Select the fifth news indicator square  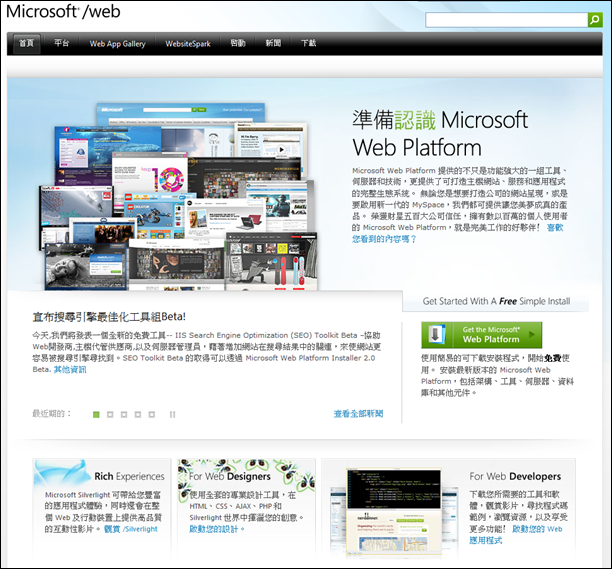152,414
